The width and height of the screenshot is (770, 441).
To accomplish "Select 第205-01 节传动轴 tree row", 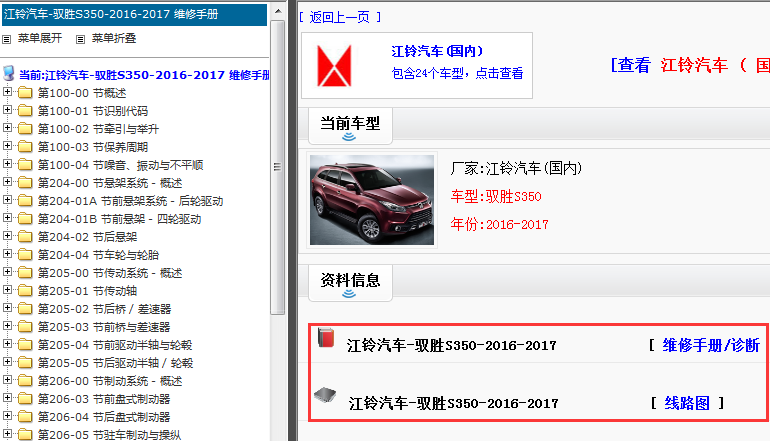I will pyautogui.click(x=87, y=291).
